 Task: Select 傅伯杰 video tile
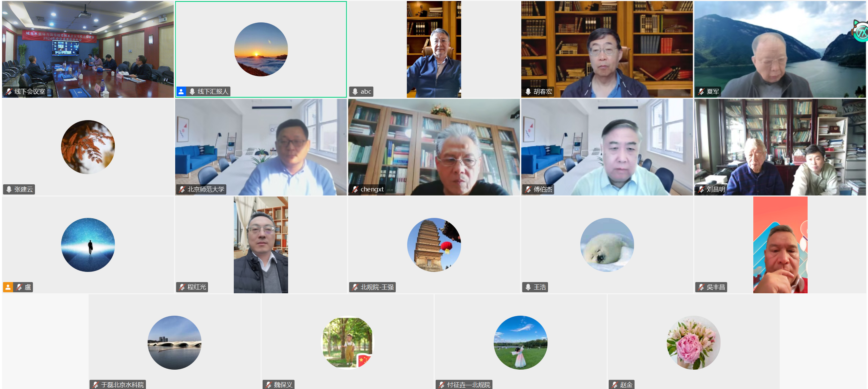(607, 147)
